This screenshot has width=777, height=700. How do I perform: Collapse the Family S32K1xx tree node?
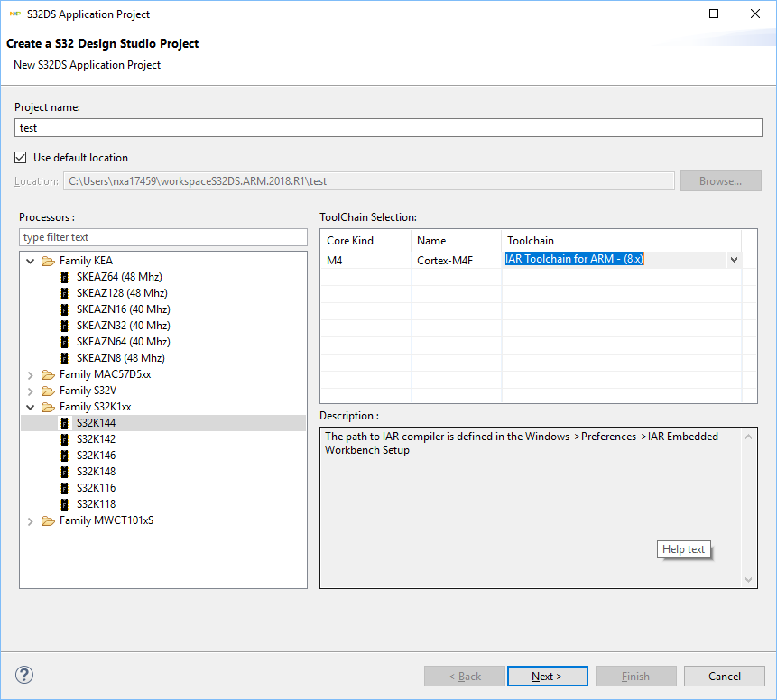tap(30, 407)
